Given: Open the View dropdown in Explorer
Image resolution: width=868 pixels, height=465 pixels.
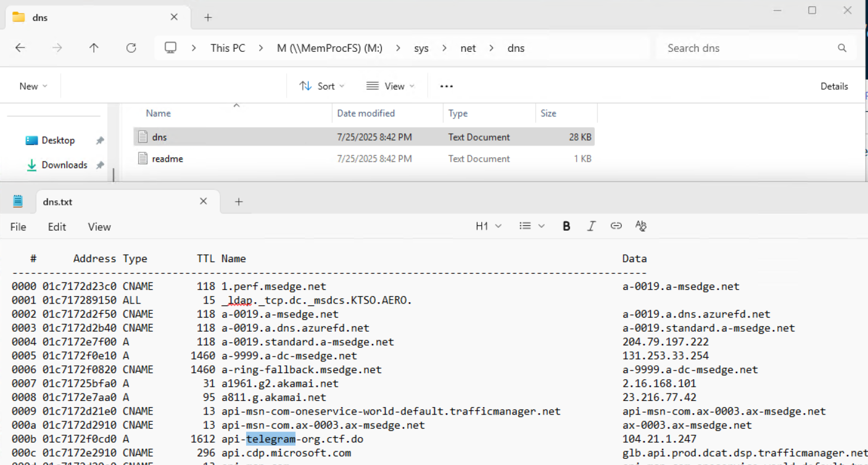Looking at the screenshot, I should click(390, 86).
